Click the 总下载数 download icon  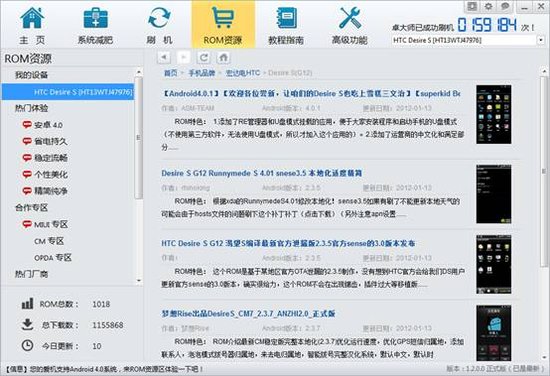pos(27,324)
